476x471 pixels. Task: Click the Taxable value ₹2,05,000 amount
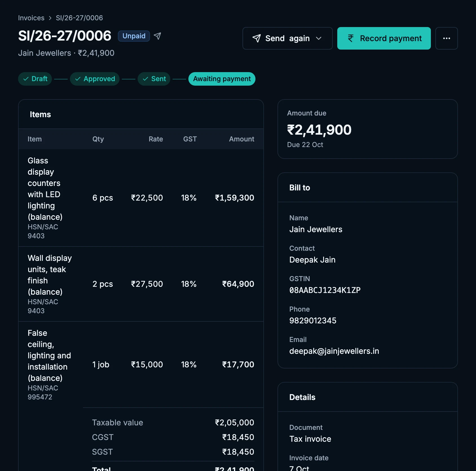[x=234, y=423]
